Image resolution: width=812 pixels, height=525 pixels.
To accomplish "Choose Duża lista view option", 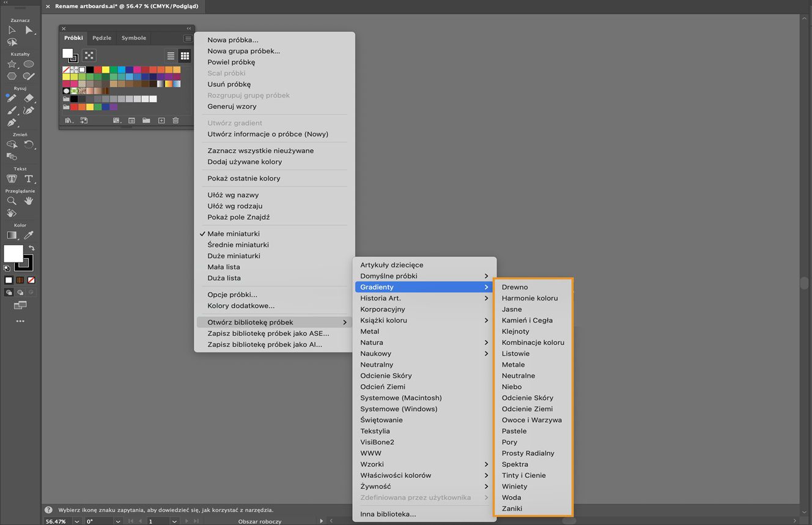I will click(275, 278).
